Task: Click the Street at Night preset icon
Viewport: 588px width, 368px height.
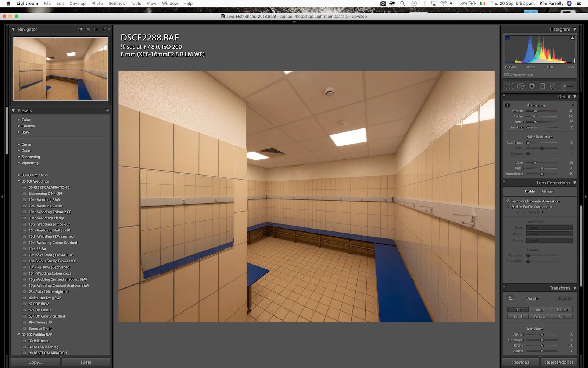Action: (x=24, y=329)
